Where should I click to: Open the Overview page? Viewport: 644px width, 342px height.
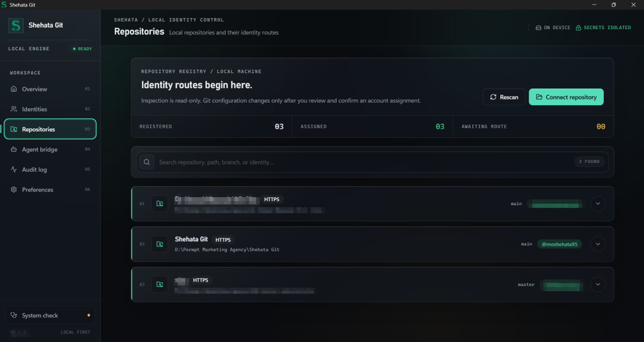coord(50,89)
